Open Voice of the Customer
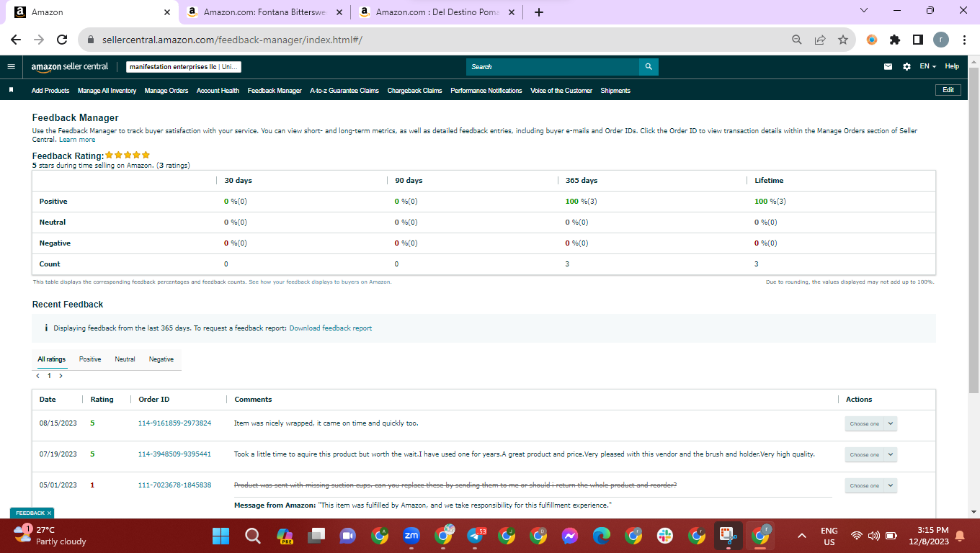The image size is (980, 553). pos(561,91)
